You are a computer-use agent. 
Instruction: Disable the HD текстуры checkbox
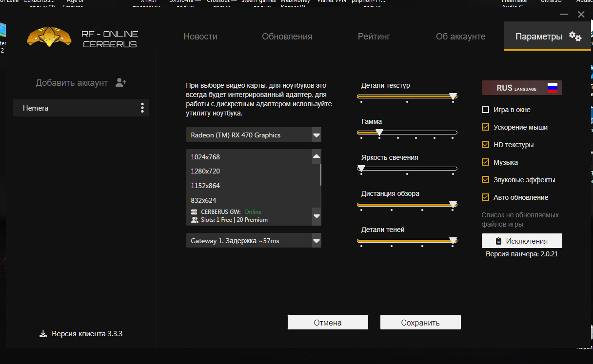(x=485, y=145)
